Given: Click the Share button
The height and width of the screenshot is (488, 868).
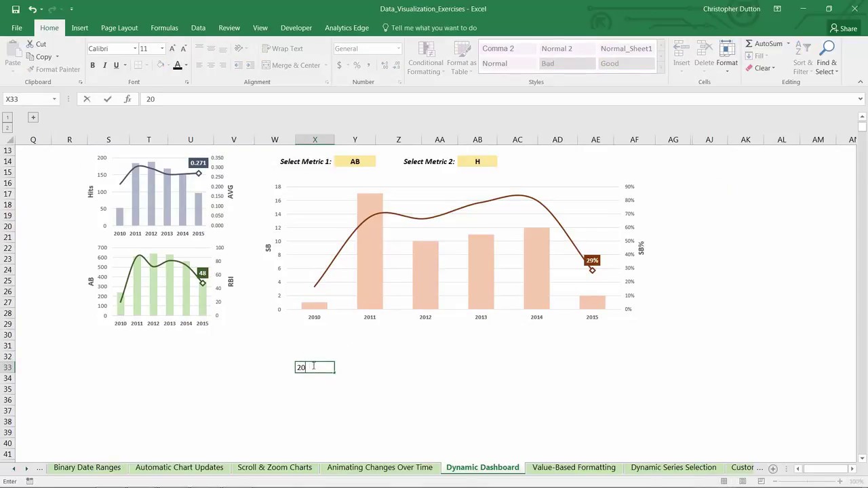Looking at the screenshot, I should pos(843,28).
